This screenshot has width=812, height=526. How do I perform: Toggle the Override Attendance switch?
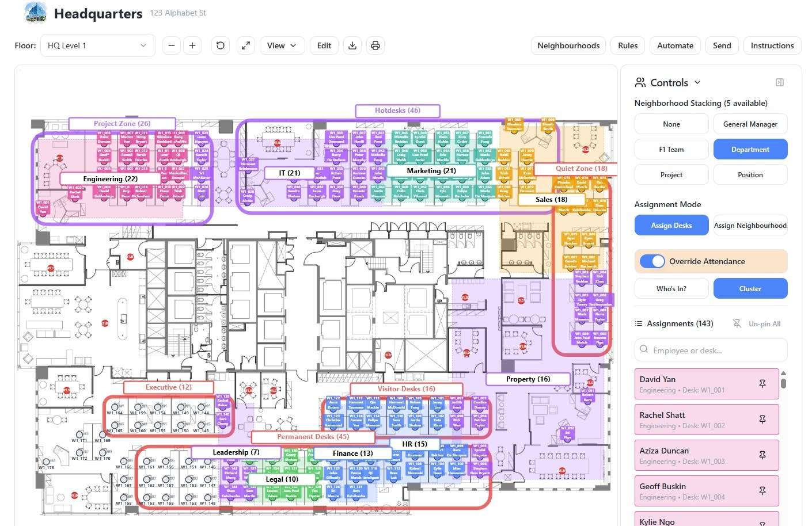[652, 261]
